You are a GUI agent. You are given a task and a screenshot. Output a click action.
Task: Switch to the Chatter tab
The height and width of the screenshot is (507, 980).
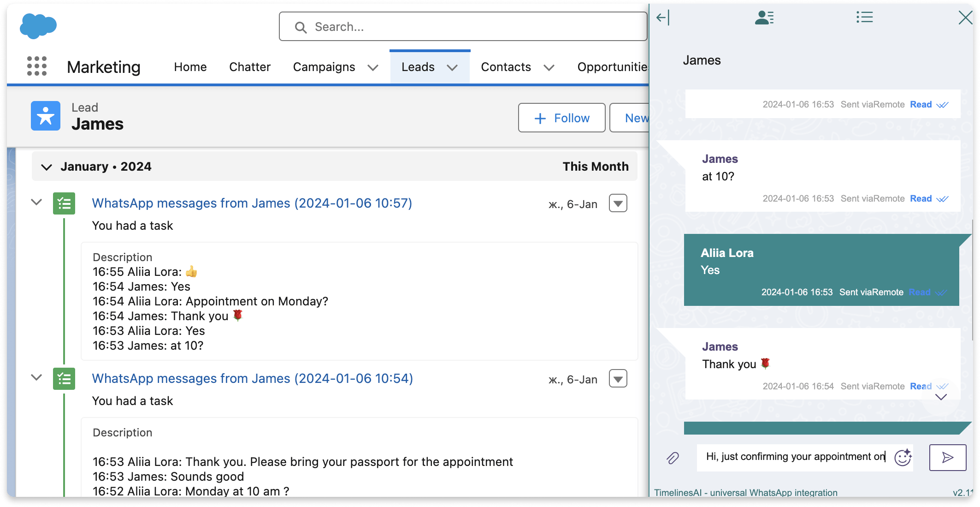point(249,67)
